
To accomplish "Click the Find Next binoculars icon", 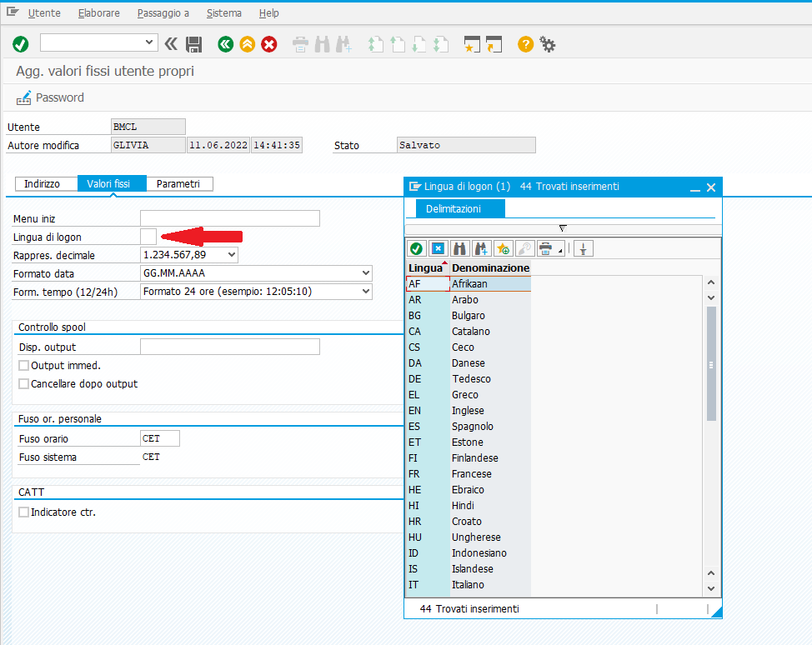I will pos(343,44).
